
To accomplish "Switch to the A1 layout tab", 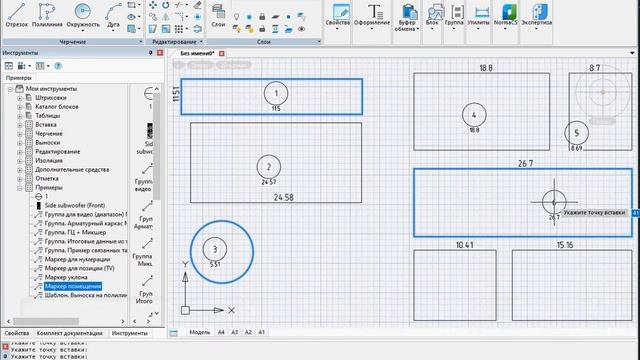I will click(x=261, y=332).
